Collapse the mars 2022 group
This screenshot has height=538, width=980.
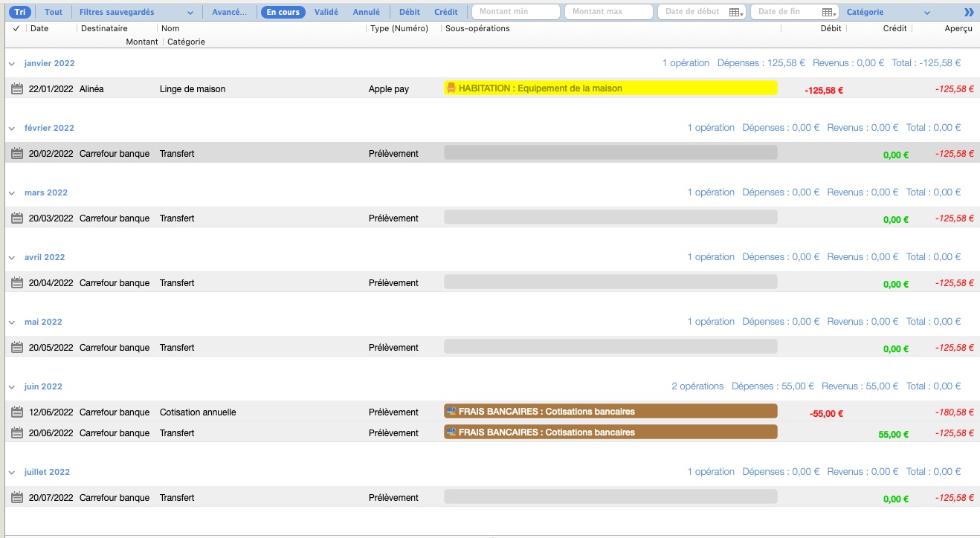[x=13, y=193]
